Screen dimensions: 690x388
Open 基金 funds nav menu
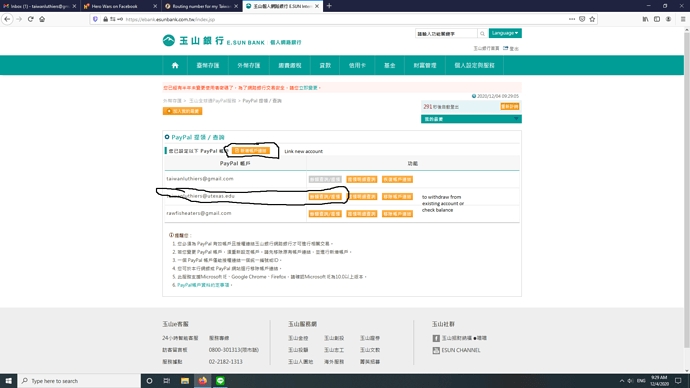[x=389, y=65]
